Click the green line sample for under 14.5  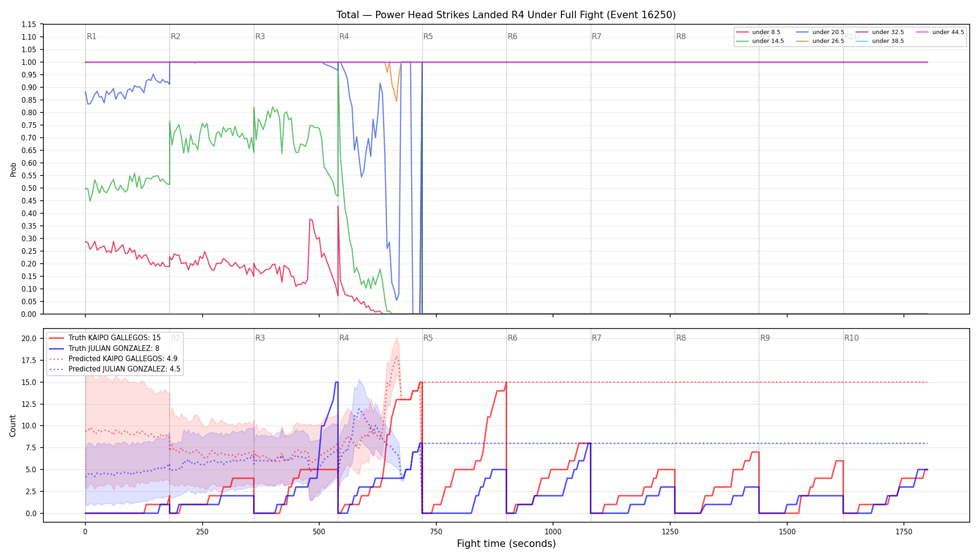pos(742,41)
